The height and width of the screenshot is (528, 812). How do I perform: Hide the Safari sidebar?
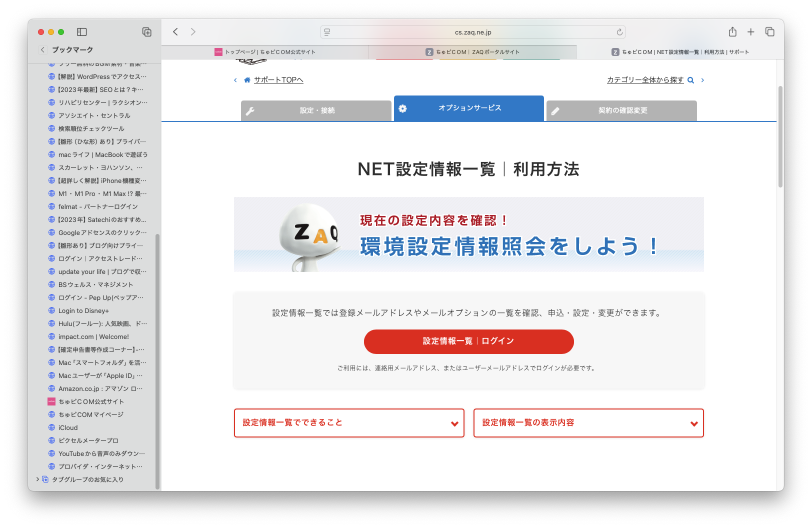click(82, 32)
